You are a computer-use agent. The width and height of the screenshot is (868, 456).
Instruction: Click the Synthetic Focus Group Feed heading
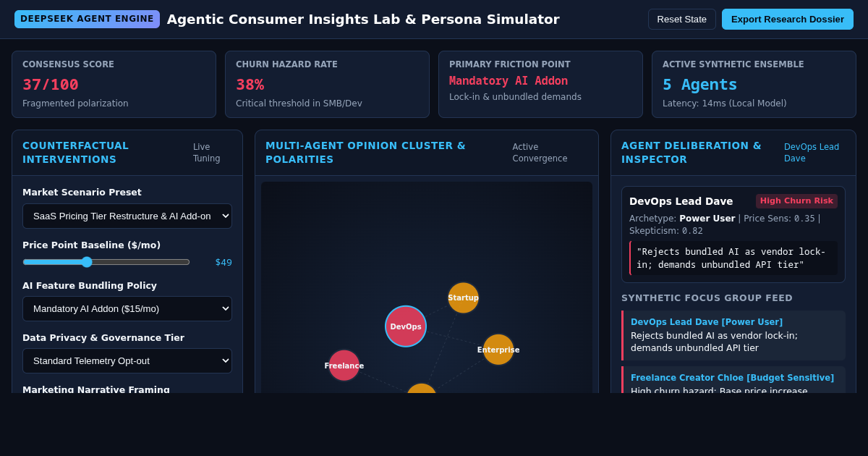pos(707,297)
